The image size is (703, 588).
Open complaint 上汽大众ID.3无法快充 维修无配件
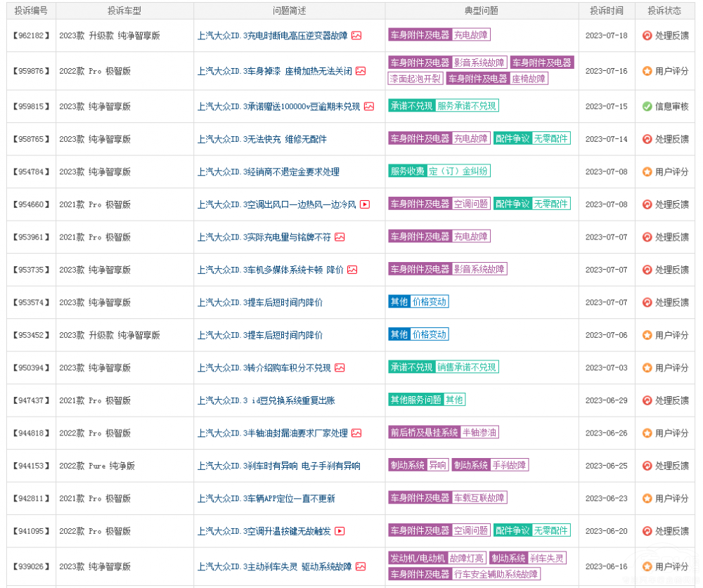pos(262,139)
